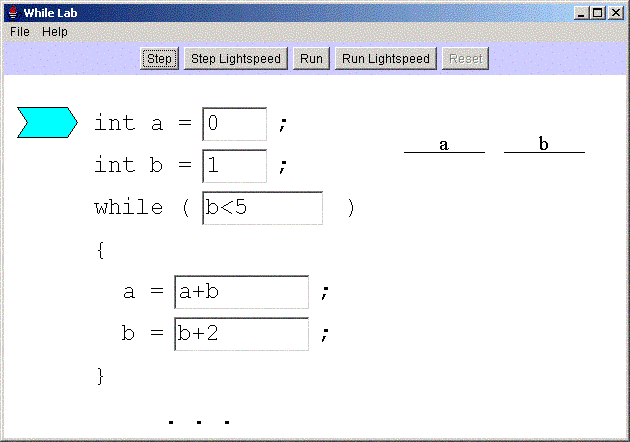Minimize the While Lab window
The image size is (630, 442).
(x=583, y=12)
